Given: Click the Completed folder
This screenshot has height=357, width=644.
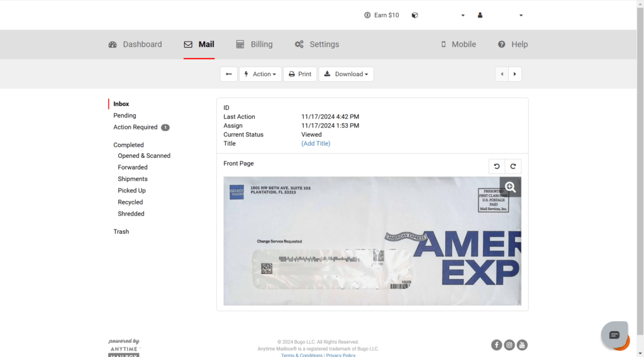Looking at the screenshot, I should pyautogui.click(x=128, y=145).
